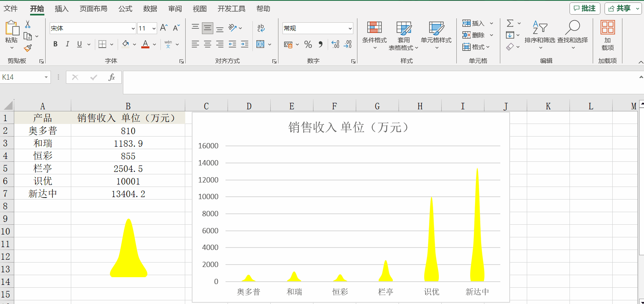Toggle underline formatting

pos(79,44)
